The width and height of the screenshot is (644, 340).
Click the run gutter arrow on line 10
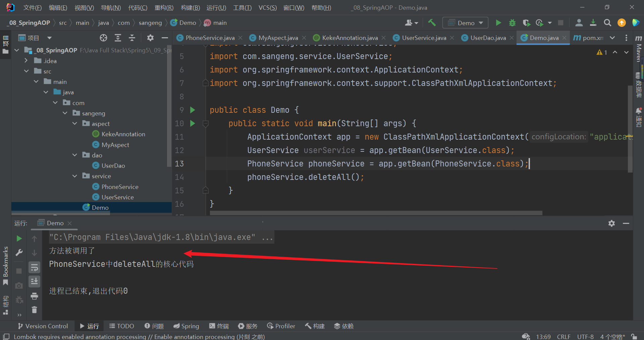(193, 123)
